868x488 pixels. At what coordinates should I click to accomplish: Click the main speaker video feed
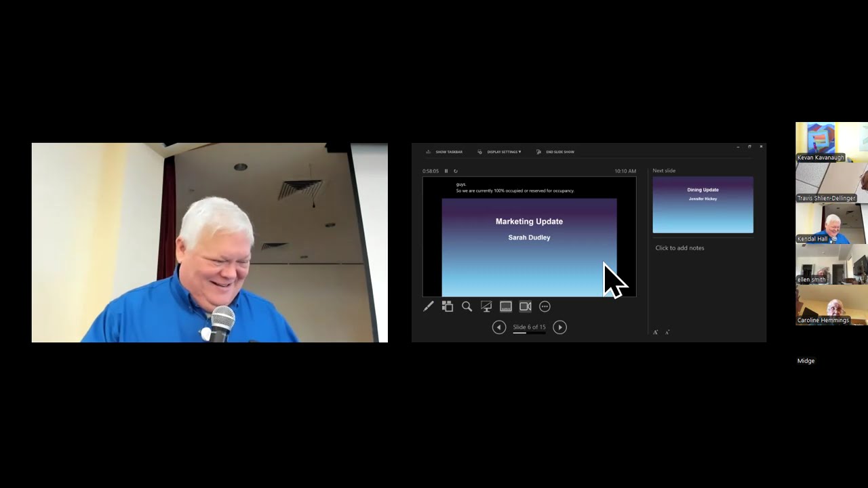(210, 243)
